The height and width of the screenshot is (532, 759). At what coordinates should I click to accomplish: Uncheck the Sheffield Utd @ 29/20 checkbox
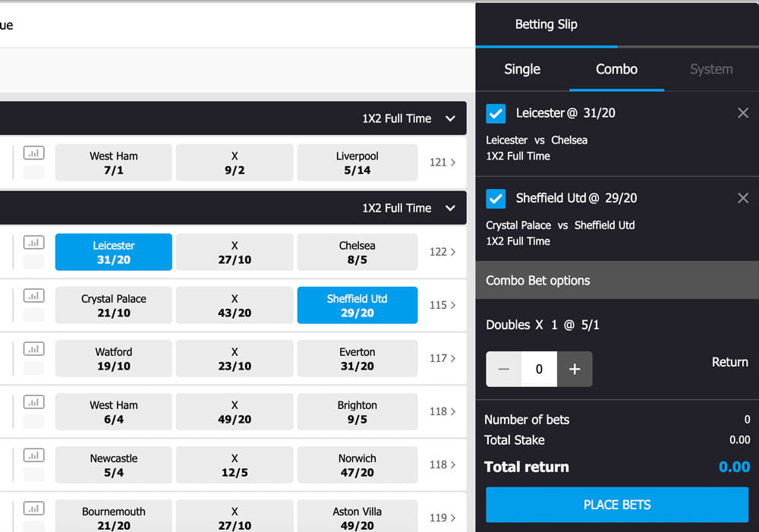[496, 199]
